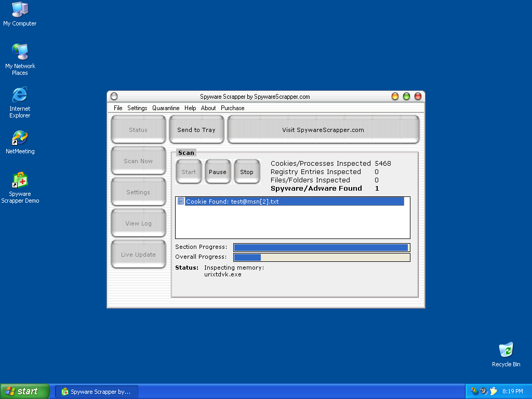Image resolution: width=532 pixels, height=399 pixels.
Task: Open My Network Places icon
Action: (20, 52)
